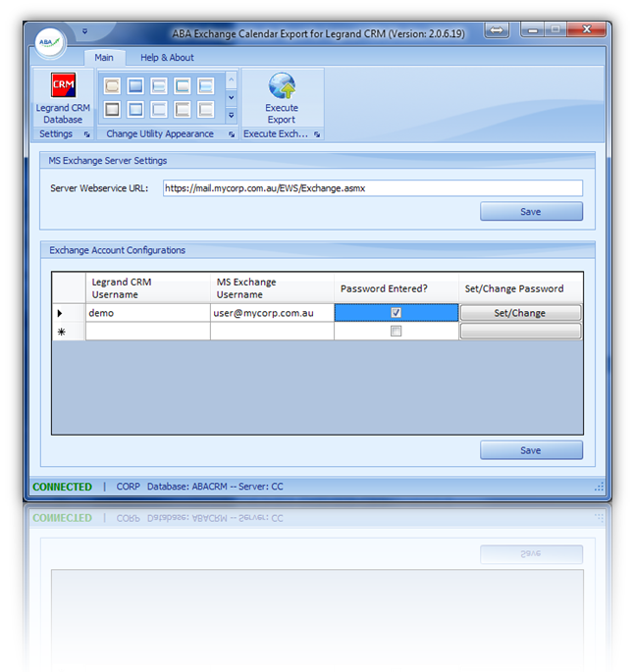Select the solid blue skin in top gallery row
Viewport: 634px width, 672px height.
135,86
